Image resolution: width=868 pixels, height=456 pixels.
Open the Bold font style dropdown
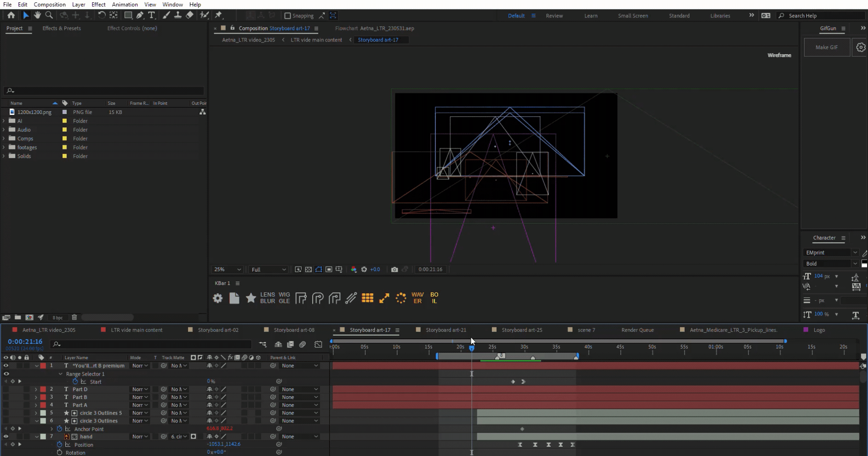(831, 263)
